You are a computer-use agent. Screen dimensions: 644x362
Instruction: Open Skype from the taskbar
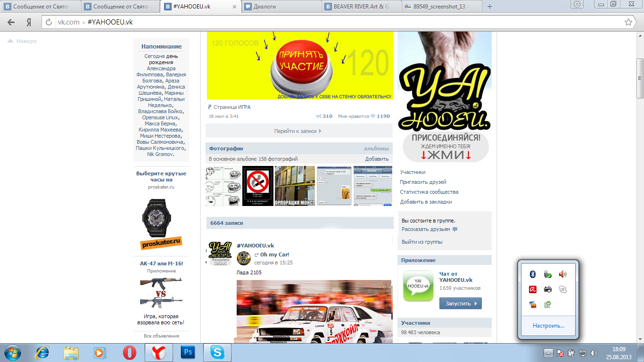point(217,353)
